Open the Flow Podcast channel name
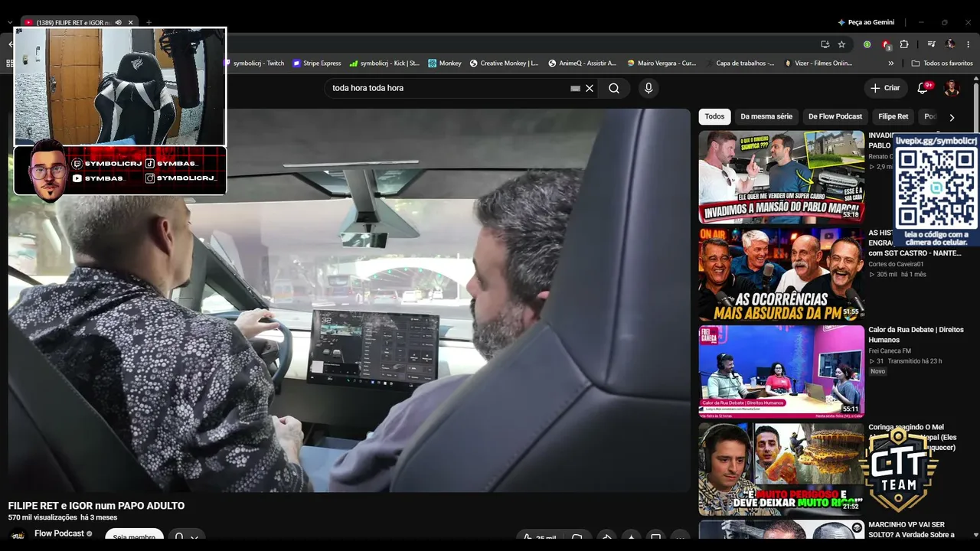 coord(59,533)
